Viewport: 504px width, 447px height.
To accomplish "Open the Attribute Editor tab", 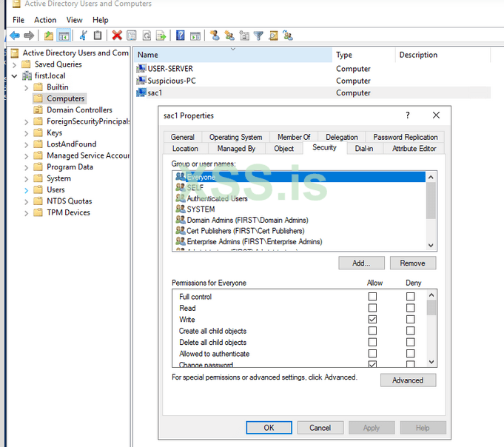I will pyautogui.click(x=414, y=149).
